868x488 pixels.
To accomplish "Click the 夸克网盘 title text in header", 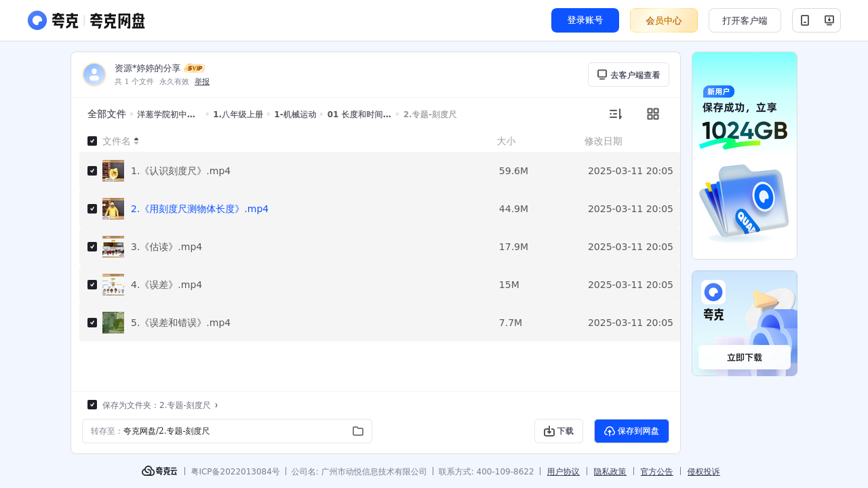I will click(x=117, y=21).
